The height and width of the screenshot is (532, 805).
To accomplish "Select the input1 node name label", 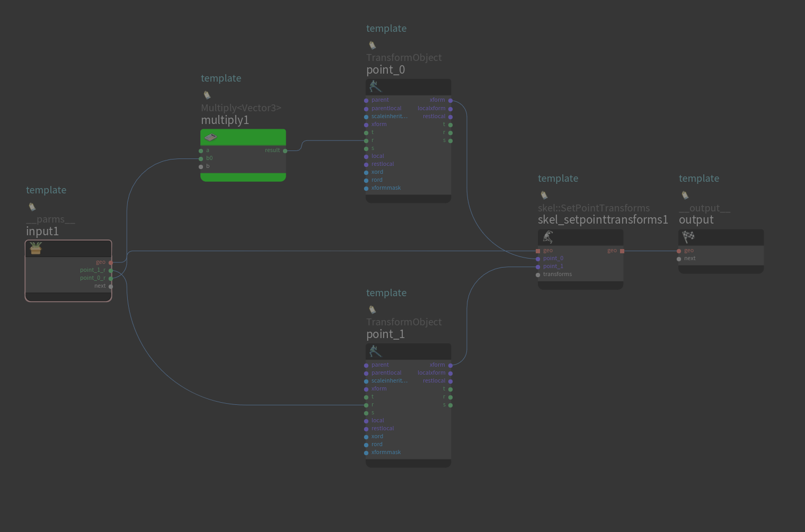I will (42, 232).
